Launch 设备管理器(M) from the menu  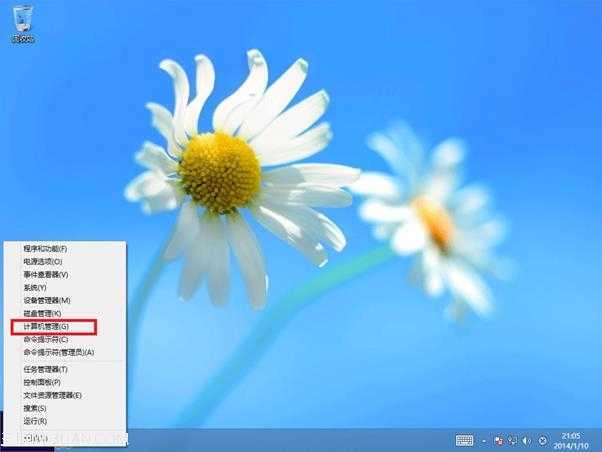click(47, 300)
